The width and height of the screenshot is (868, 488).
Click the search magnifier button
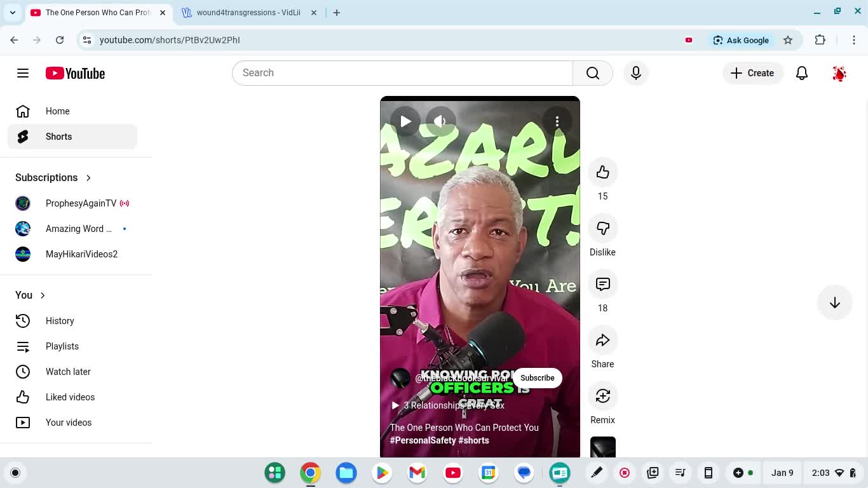tap(592, 73)
